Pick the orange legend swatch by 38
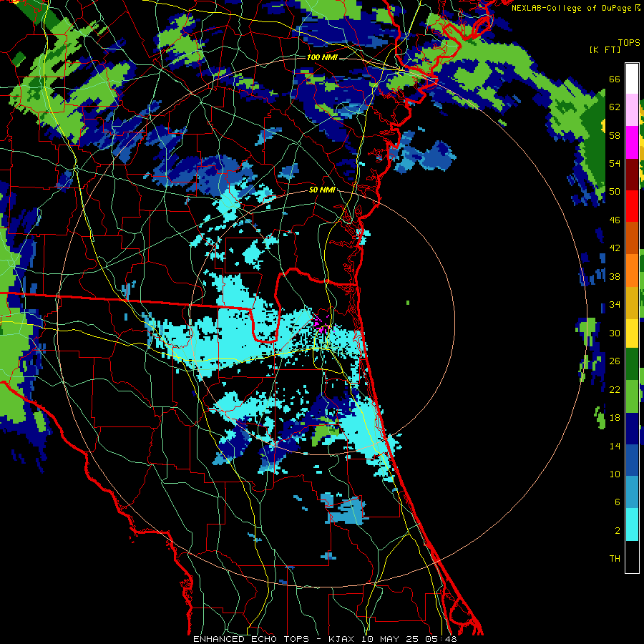This screenshot has width=644, height=644. click(632, 270)
